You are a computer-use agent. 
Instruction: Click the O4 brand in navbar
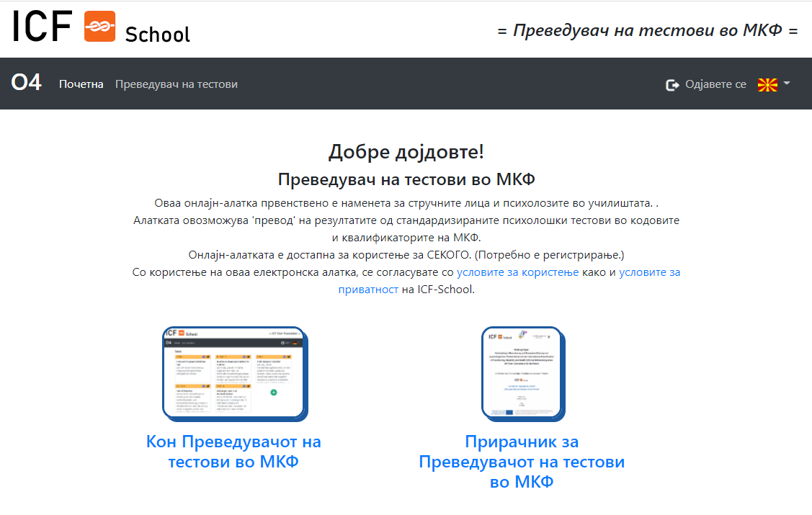27,84
